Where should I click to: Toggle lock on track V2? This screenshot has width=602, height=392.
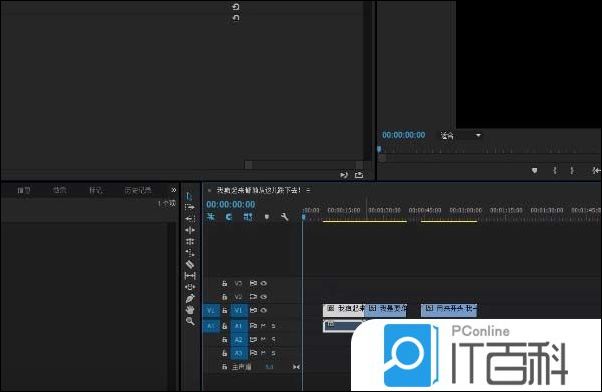[x=225, y=297]
